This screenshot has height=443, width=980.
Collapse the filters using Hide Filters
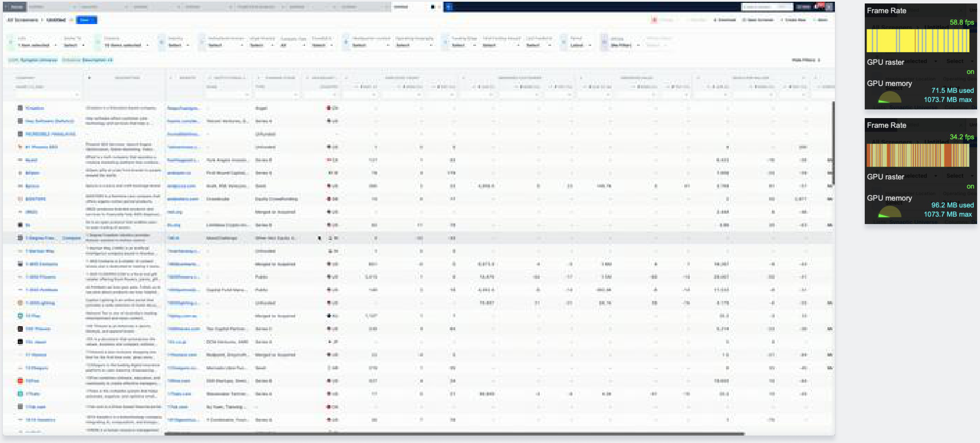tap(806, 60)
